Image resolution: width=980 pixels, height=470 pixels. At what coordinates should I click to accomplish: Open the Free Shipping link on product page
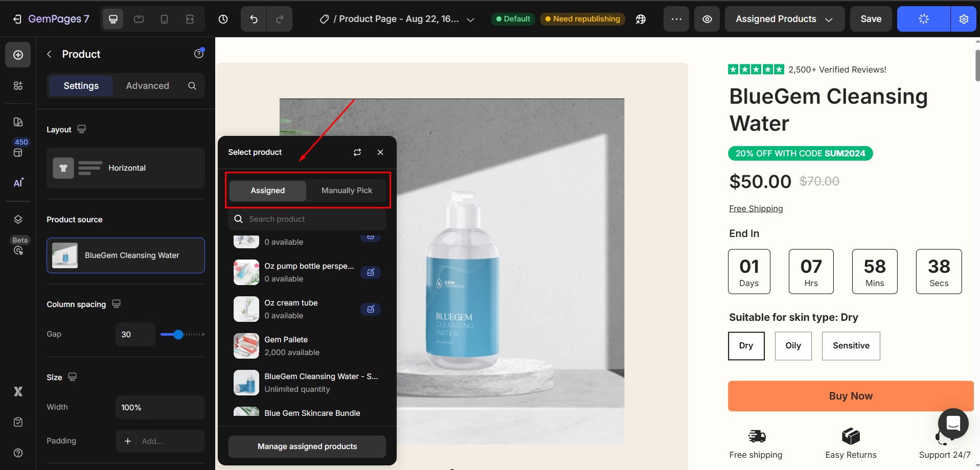click(756, 208)
